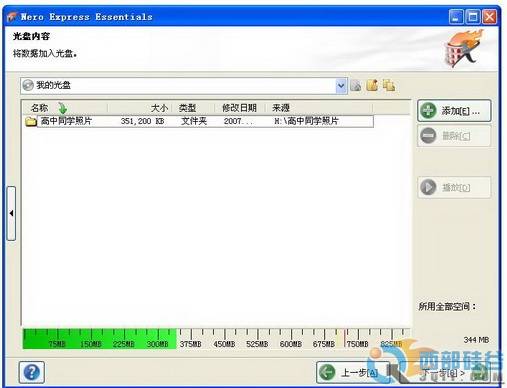The image size is (507, 388).
Task: Click the Nero Express logo icon in title bar
Action: pyautogui.click(x=12, y=16)
